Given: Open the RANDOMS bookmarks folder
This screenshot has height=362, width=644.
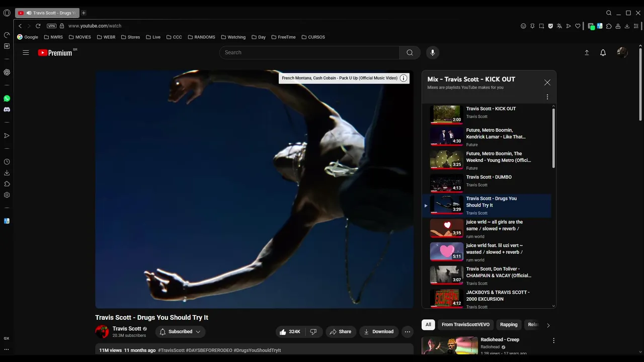Looking at the screenshot, I should click(x=201, y=37).
